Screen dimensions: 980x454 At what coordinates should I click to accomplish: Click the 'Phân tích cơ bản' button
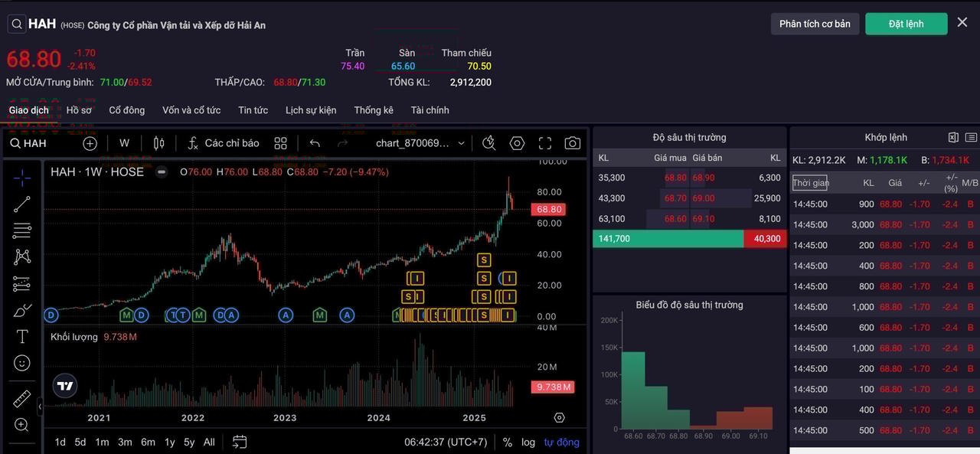pyautogui.click(x=815, y=24)
